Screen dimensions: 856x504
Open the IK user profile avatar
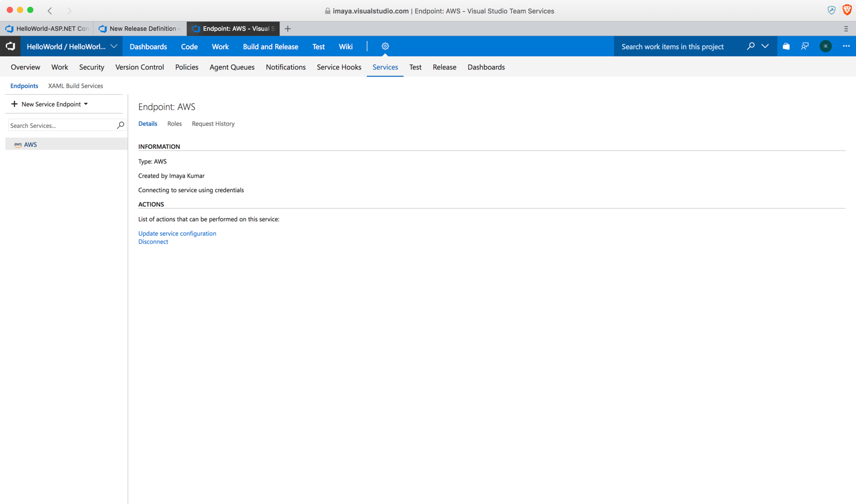click(825, 46)
